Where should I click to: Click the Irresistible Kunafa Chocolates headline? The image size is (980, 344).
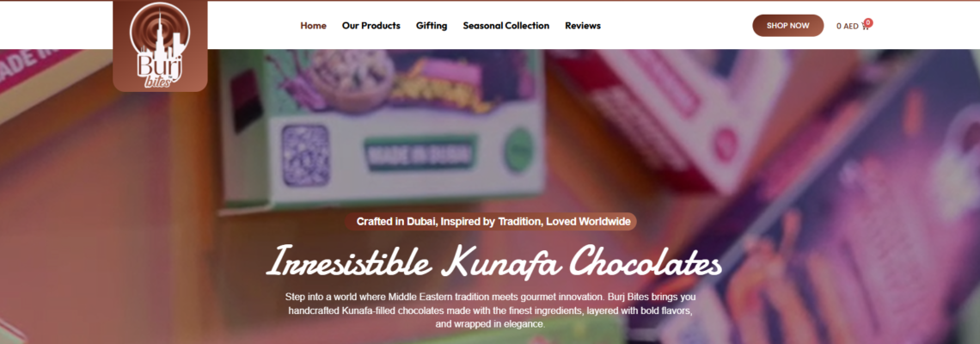pos(494,262)
